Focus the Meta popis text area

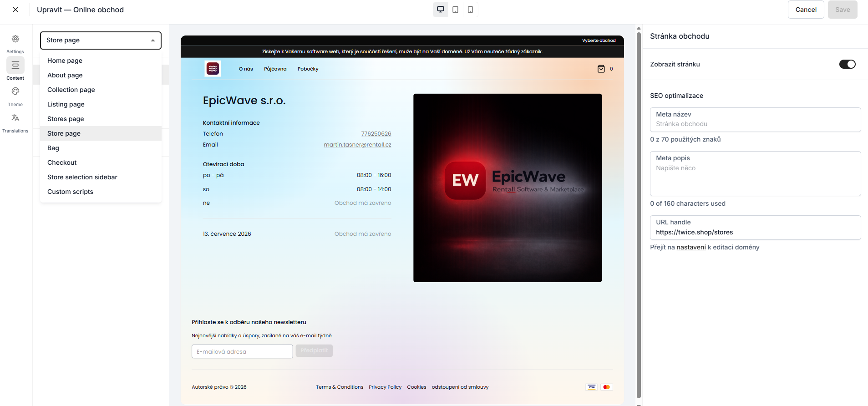755,173
